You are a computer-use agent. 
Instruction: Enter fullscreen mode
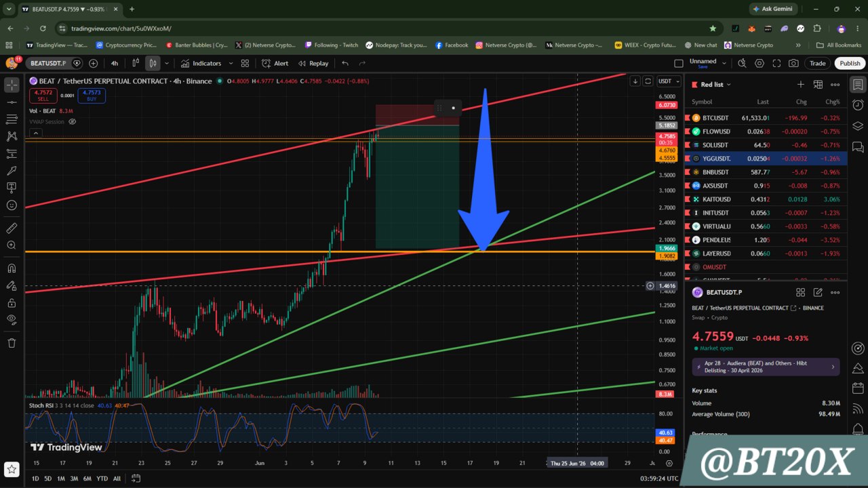click(x=776, y=63)
